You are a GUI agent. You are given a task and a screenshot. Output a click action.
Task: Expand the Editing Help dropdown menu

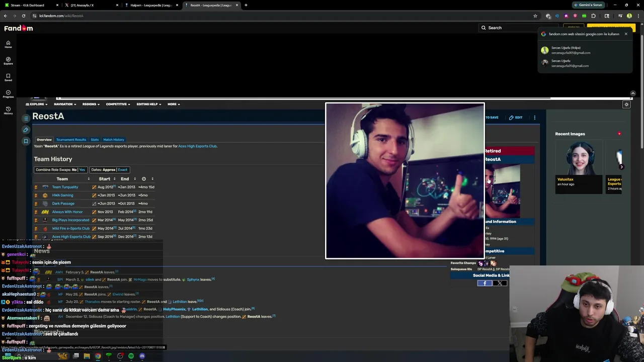149,104
